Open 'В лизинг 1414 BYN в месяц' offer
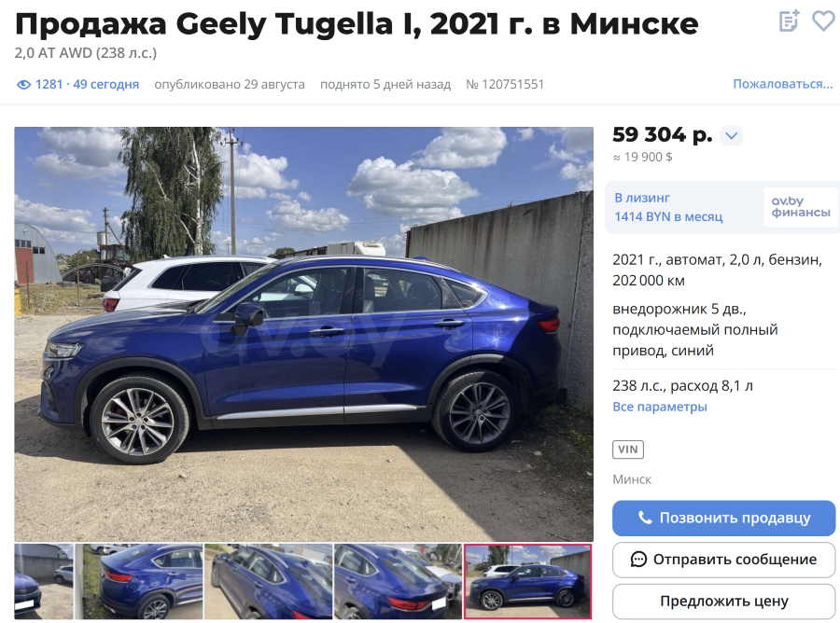This screenshot has height=623, width=840. (x=668, y=207)
